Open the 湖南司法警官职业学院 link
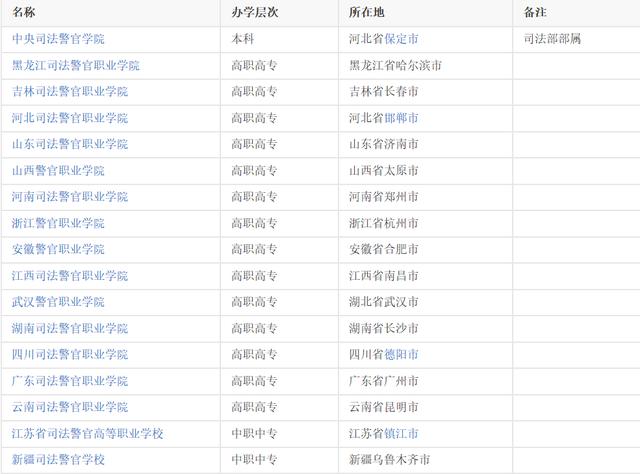The height and width of the screenshot is (474, 640). [70, 328]
